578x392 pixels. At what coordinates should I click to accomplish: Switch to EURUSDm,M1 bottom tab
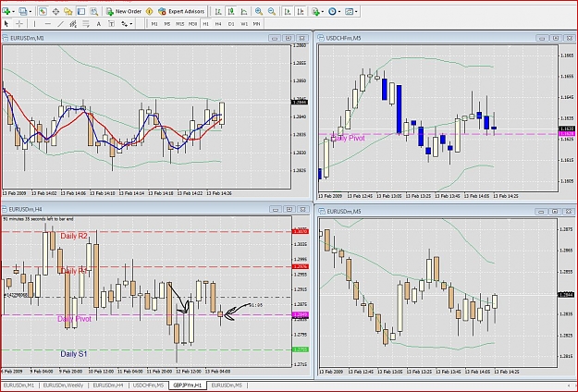coord(18,386)
